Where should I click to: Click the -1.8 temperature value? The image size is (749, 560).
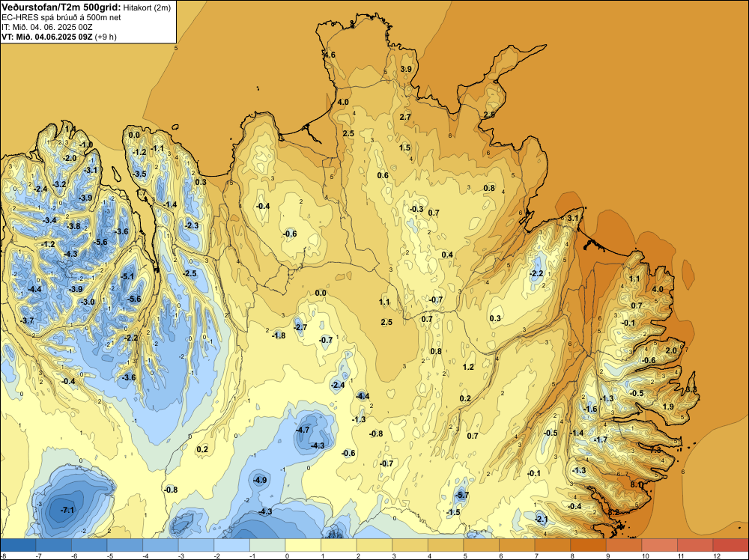(x=279, y=335)
